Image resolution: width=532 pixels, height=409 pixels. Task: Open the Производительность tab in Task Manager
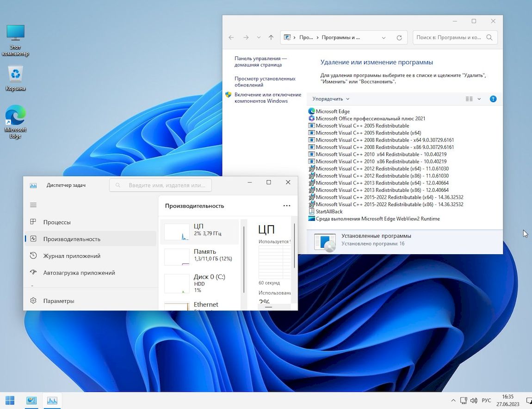(x=91, y=239)
